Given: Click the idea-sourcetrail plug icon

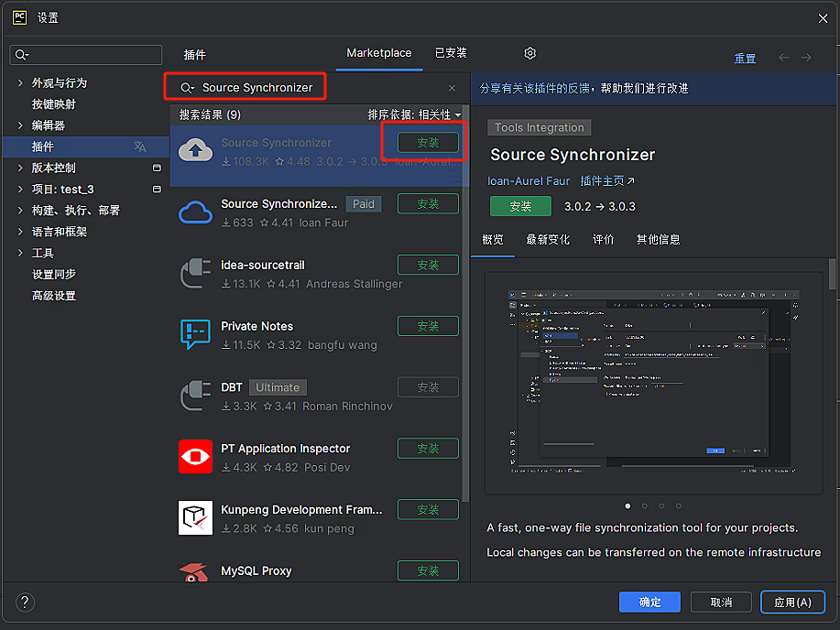Looking at the screenshot, I should click(195, 274).
